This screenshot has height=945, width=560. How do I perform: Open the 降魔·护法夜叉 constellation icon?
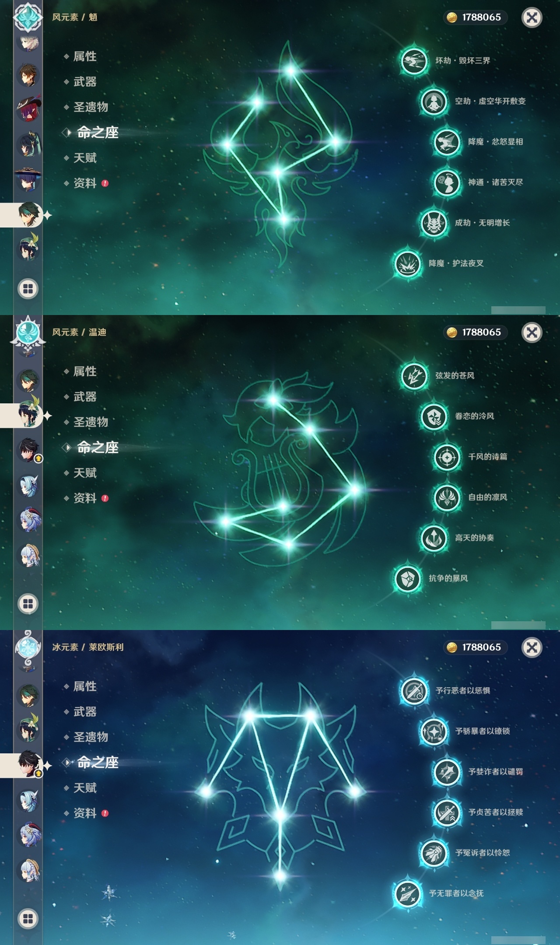click(x=407, y=263)
